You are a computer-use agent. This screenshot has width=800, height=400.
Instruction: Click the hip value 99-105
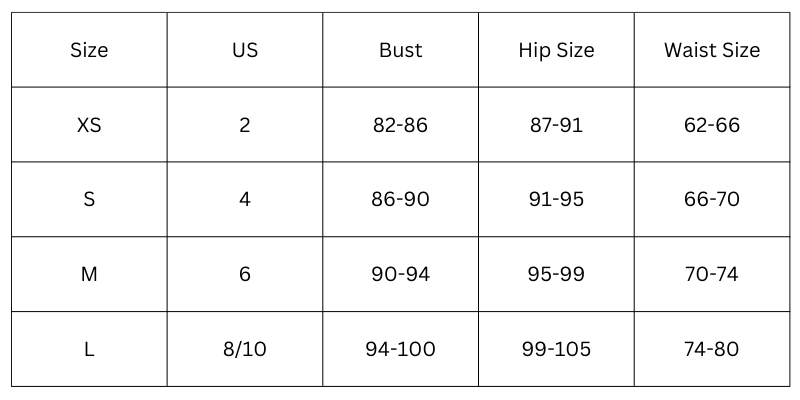pos(556,349)
